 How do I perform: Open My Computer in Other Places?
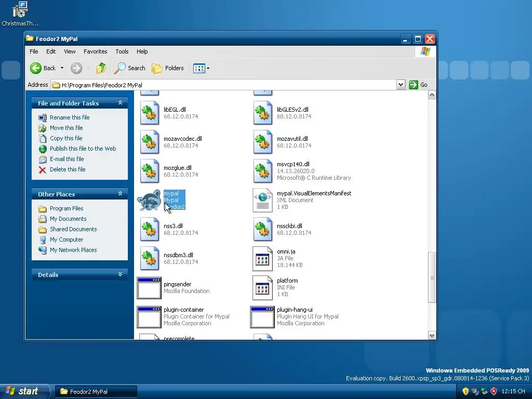pos(66,240)
